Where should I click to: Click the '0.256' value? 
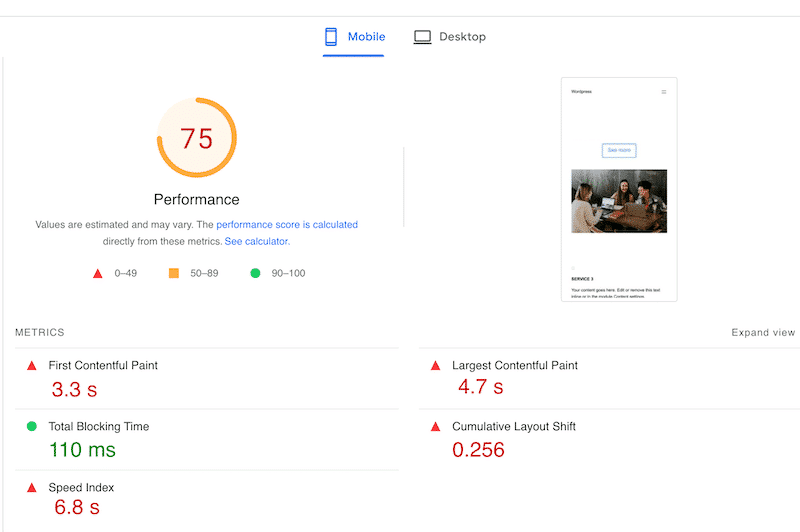point(478,450)
